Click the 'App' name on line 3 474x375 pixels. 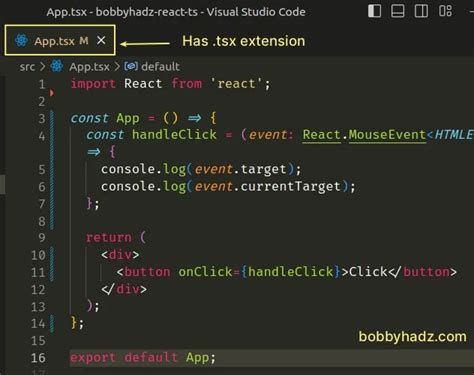click(128, 118)
